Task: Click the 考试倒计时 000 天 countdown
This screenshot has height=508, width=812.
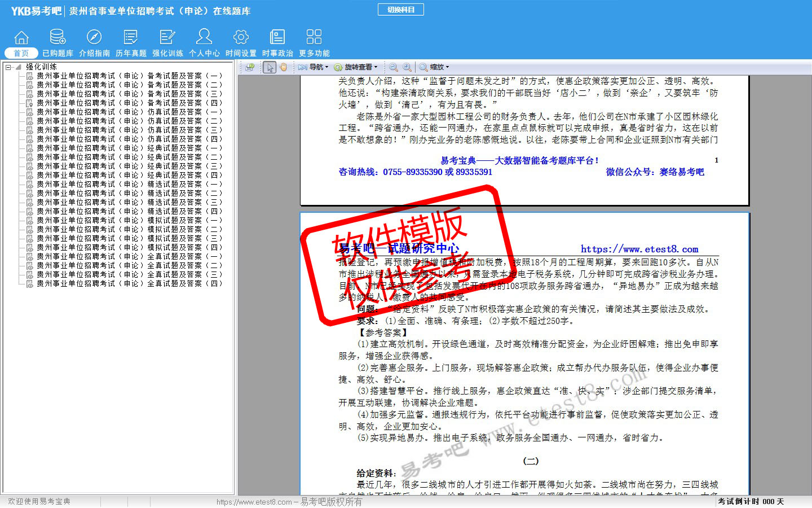Action: [751, 502]
